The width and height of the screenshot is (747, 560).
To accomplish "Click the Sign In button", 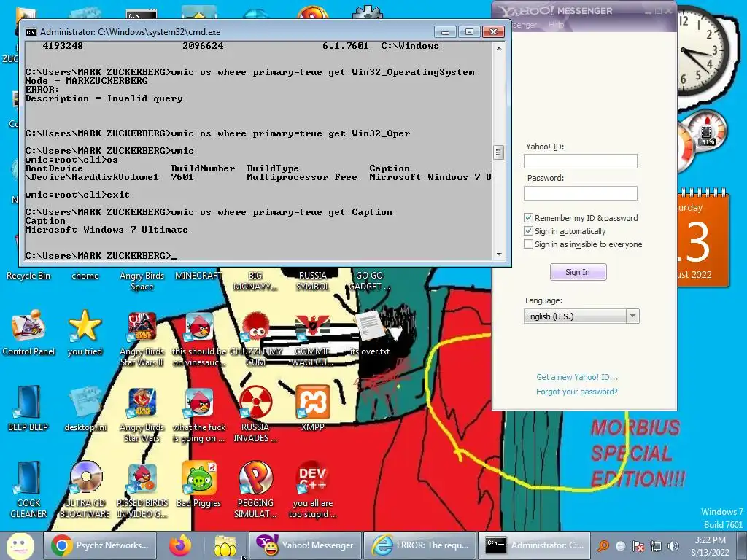I will click(578, 272).
